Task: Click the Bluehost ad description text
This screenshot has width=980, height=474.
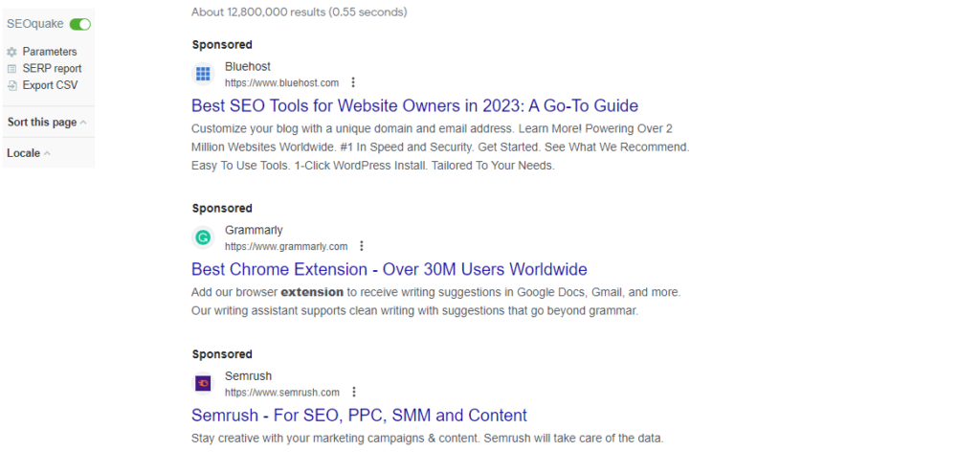Action: 440,147
